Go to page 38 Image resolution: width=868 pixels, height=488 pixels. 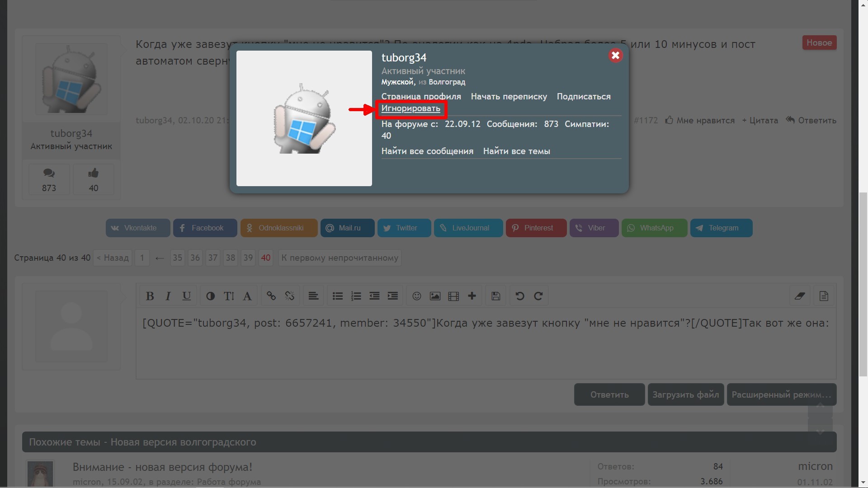[x=231, y=258]
